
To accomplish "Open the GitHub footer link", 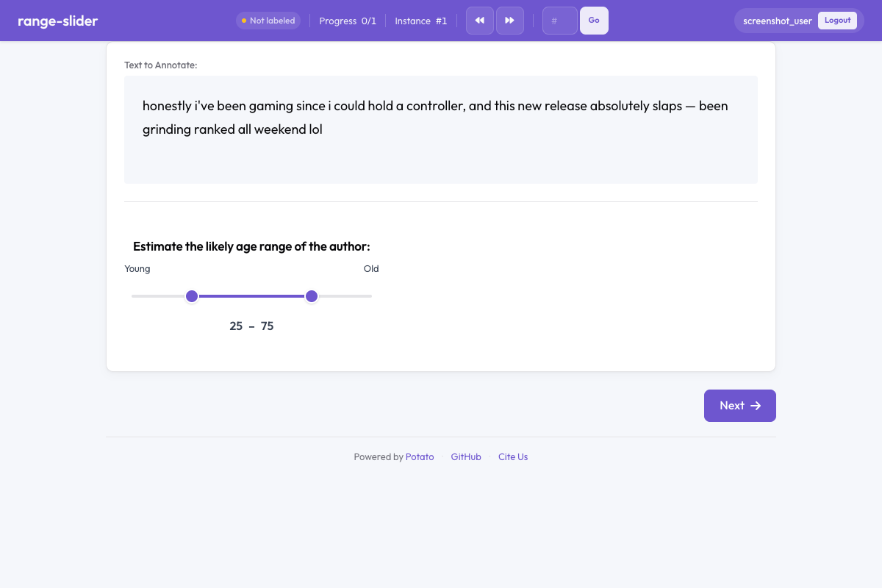I will [466, 457].
